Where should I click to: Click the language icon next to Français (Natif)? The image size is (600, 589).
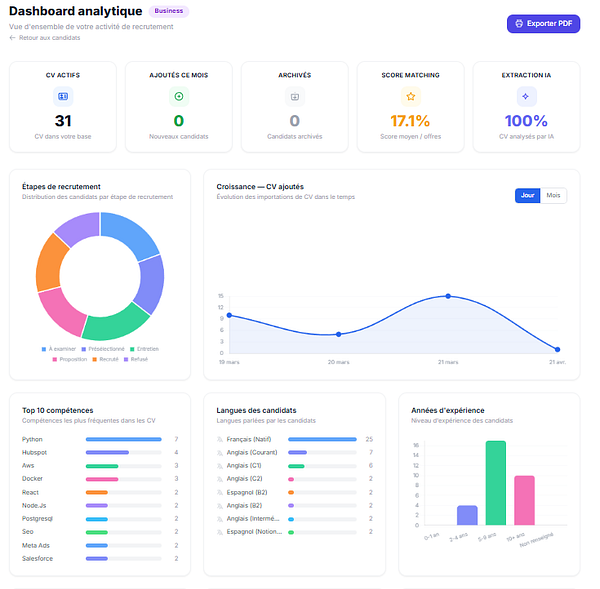click(220, 439)
